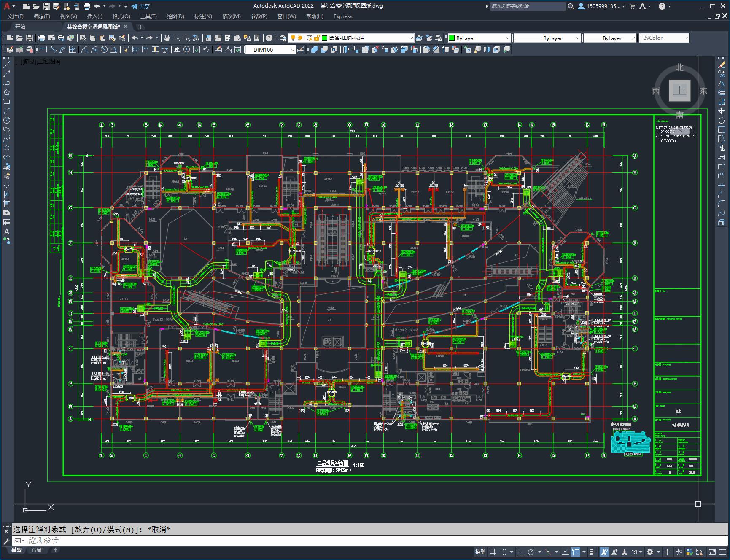
Task: Open the DIM100 dimension style dropdown
Action: pos(293,50)
